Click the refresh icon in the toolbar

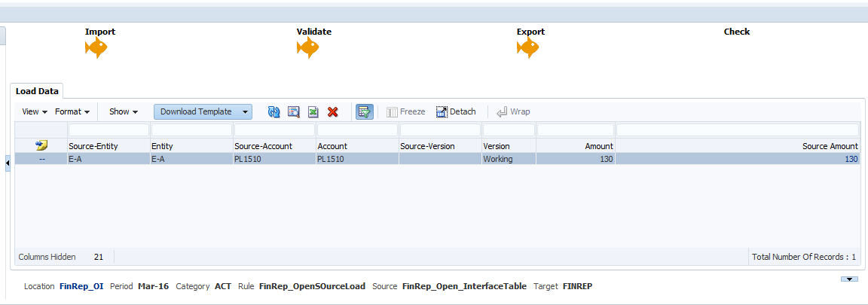click(x=274, y=111)
